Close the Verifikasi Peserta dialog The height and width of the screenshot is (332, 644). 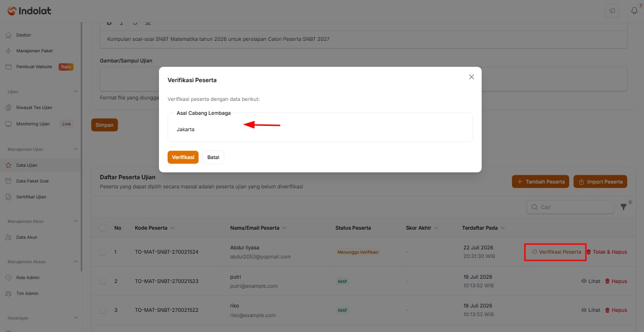[x=472, y=77]
